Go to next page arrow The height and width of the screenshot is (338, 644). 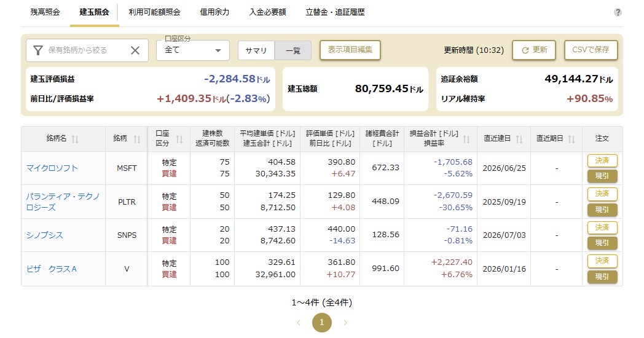pyautogui.click(x=345, y=323)
